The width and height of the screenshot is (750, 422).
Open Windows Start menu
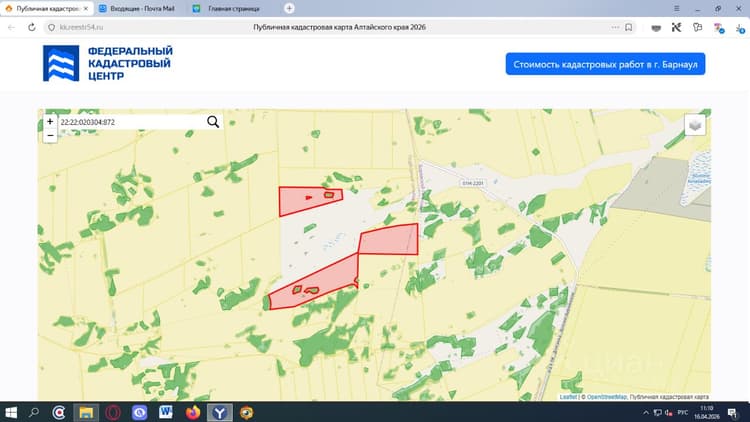pyautogui.click(x=11, y=412)
